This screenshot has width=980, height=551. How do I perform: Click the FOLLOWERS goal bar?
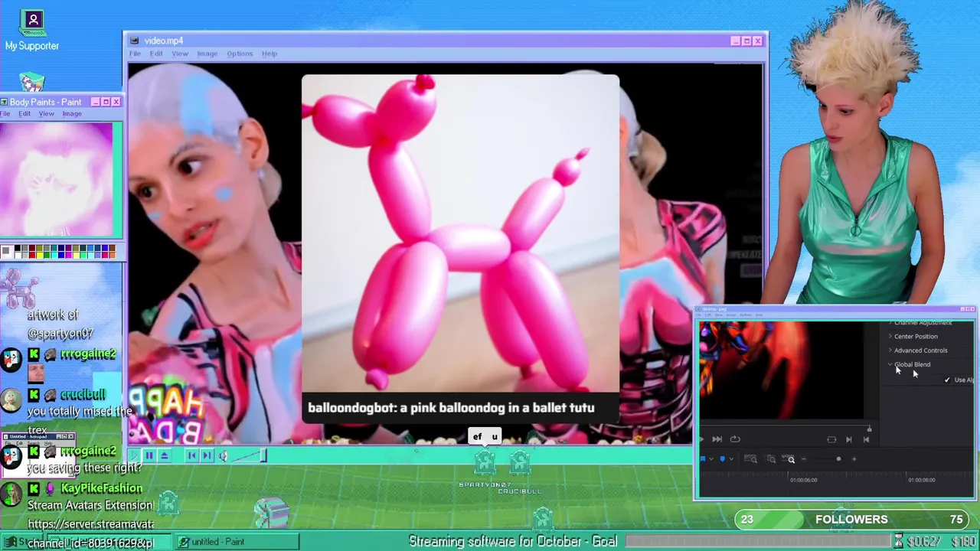pos(851,520)
